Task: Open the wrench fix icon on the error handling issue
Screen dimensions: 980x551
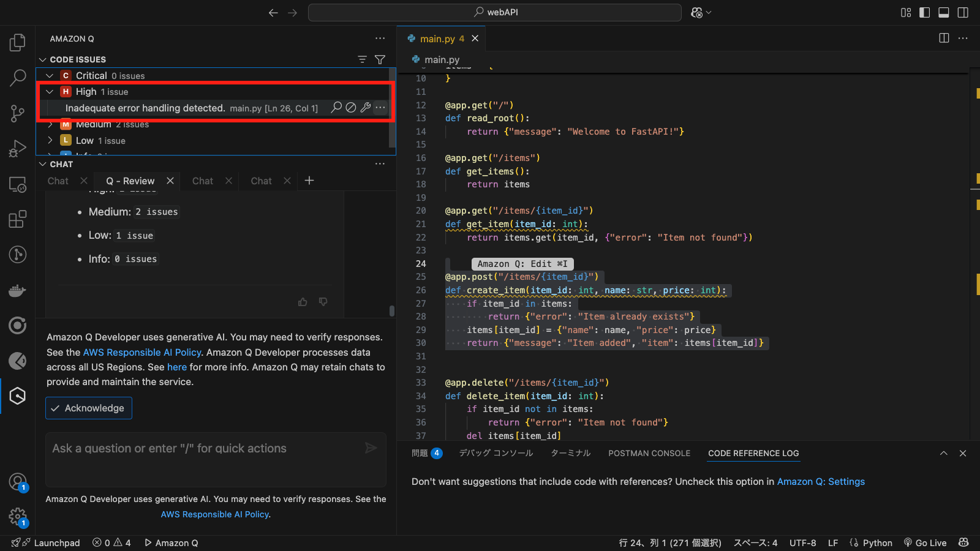Action: [x=365, y=107]
